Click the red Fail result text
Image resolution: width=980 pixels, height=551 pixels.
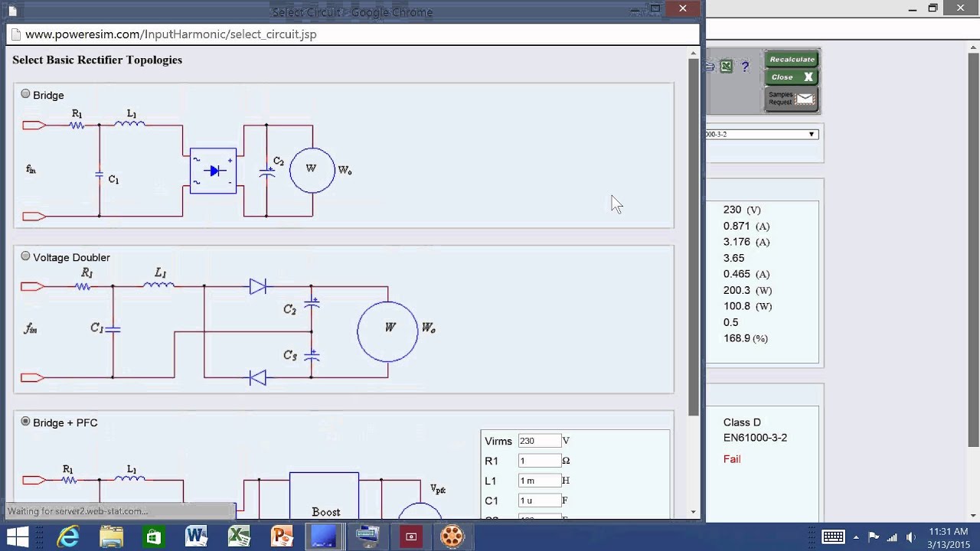point(732,459)
